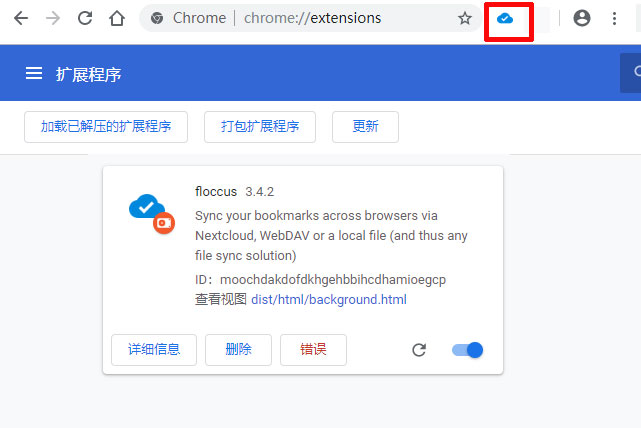
Task: Open the extensions hamburger menu
Action: [x=34, y=74]
